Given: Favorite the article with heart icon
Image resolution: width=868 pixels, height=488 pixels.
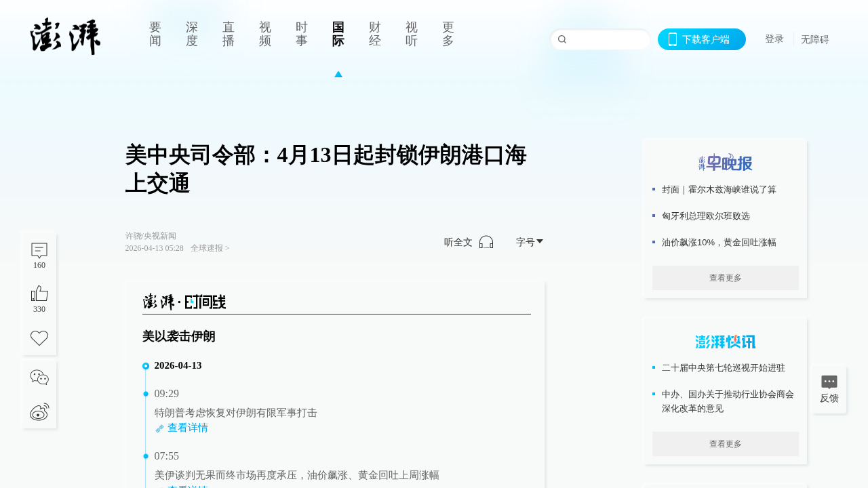Looking at the screenshot, I should 39,338.
